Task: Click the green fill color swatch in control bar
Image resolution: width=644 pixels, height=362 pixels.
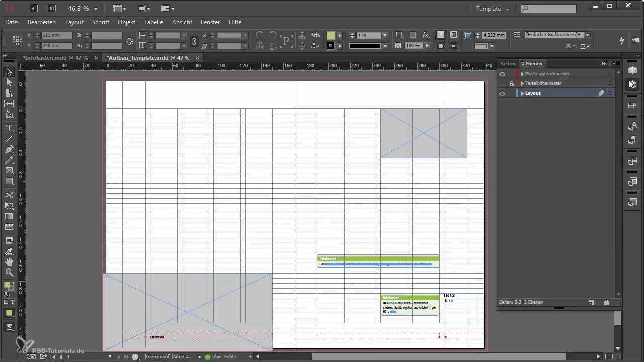Action: point(331,36)
